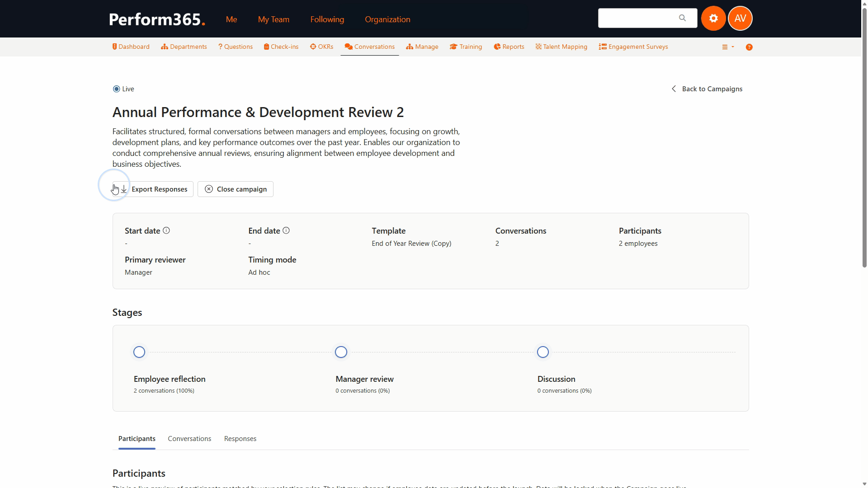Open Organization top menu
The height and width of the screenshot is (488, 868).
click(x=387, y=19)
